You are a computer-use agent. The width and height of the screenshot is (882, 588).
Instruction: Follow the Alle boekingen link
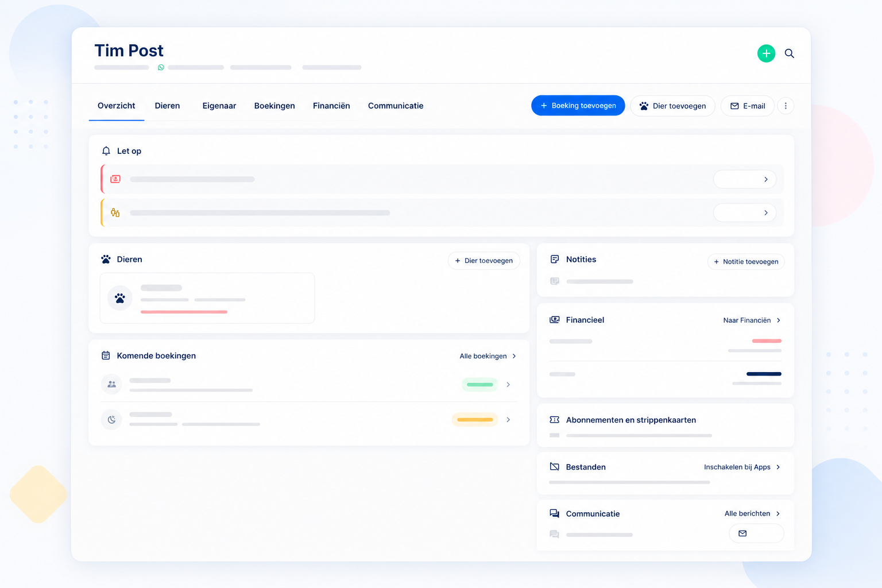click(x=488, y=356)
